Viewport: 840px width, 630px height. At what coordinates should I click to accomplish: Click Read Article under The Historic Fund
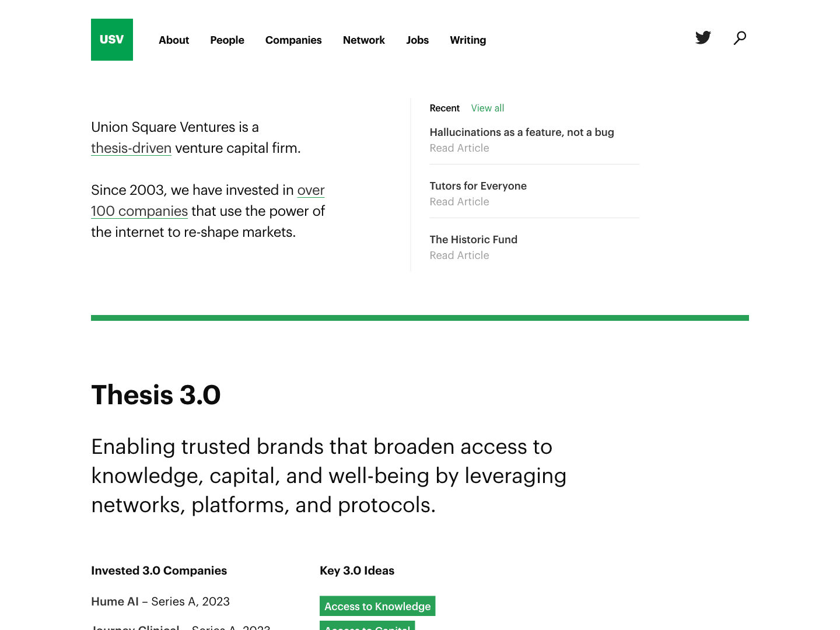pyautogui.click(x=459, y=256)
